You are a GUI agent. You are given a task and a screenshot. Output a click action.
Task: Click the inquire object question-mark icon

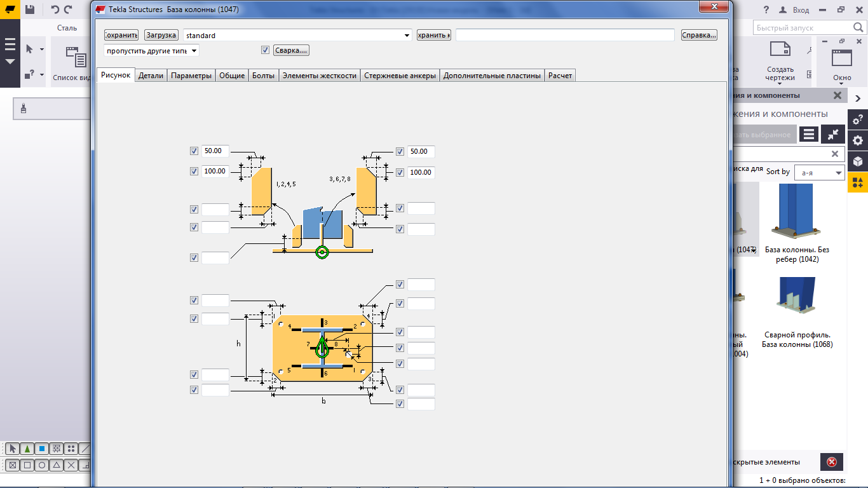point(29,74)
